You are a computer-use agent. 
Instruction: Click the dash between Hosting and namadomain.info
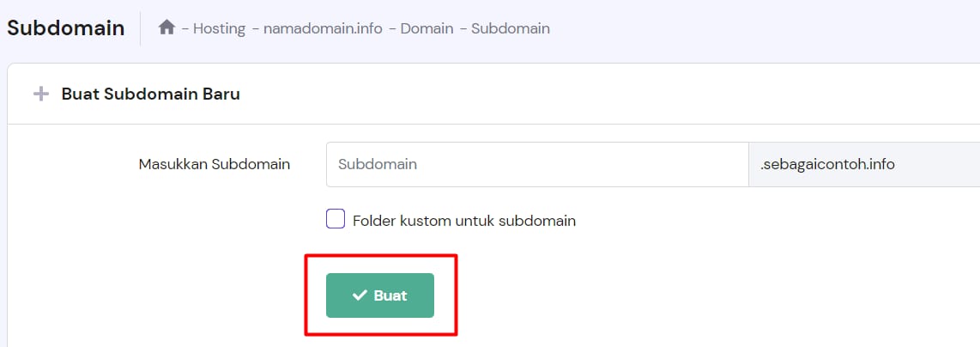click(x=255, y=28)
